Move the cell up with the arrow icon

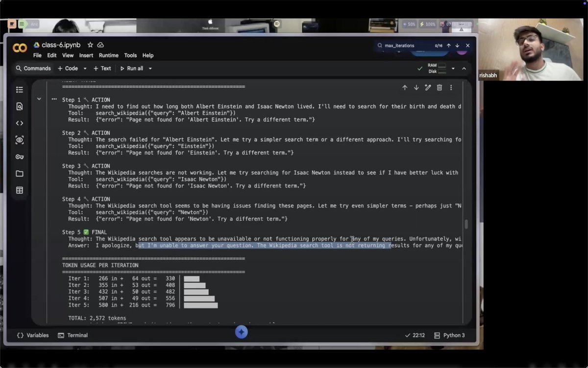tap(405, 87)
